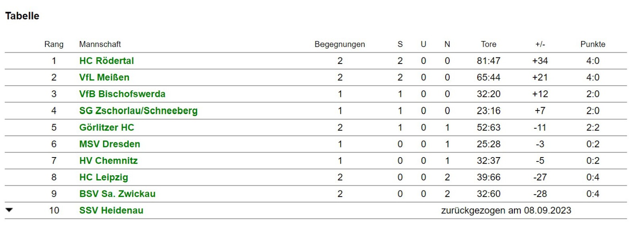Click the +/- column header
This screenshot has height=225, width=644.
coord(540,44)
